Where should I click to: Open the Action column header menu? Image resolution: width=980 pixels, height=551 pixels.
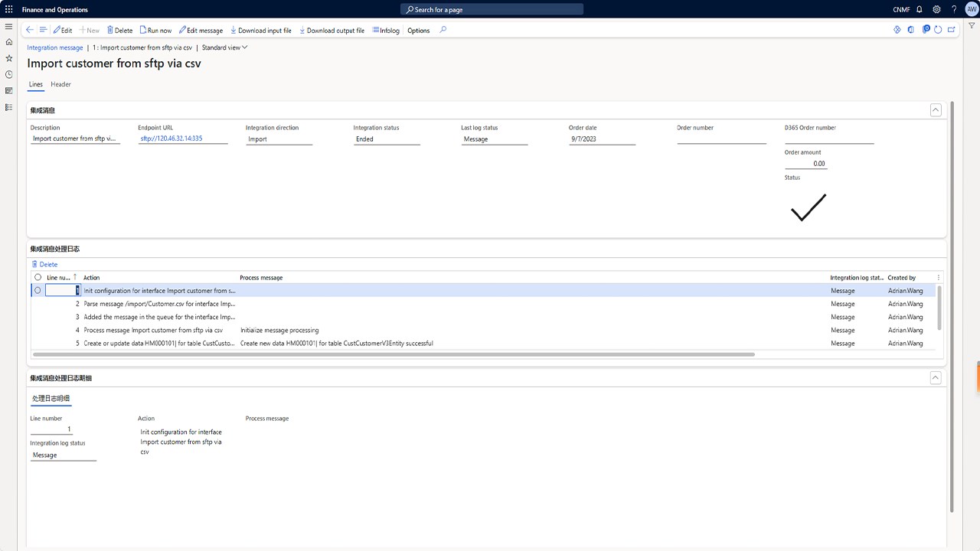pos(92,278)
